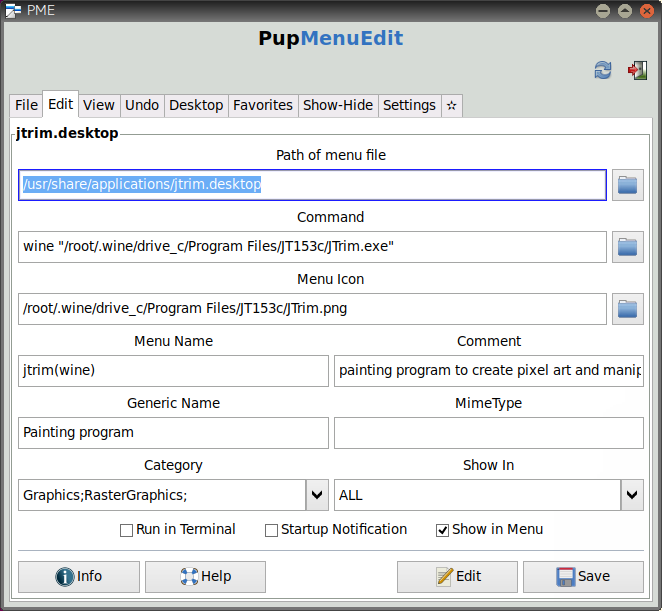
Task: Click the Info button
Action: (79, 577)
